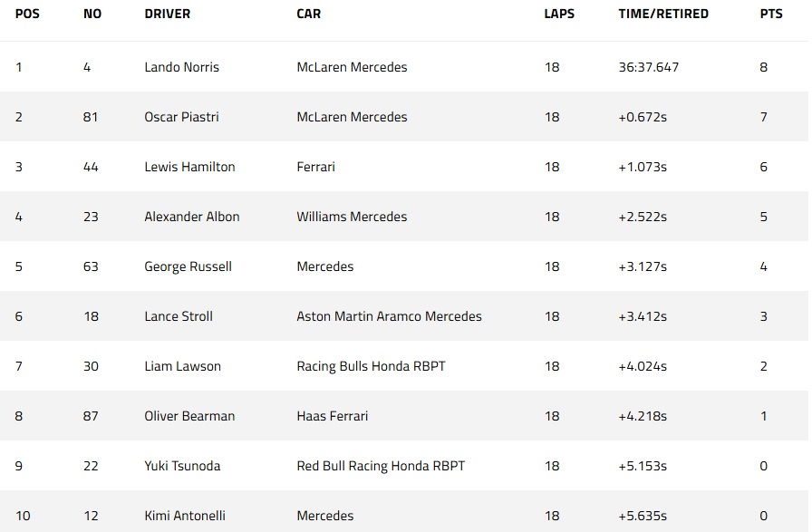Click the Williams Mercedes car cell

coord(352,217)
